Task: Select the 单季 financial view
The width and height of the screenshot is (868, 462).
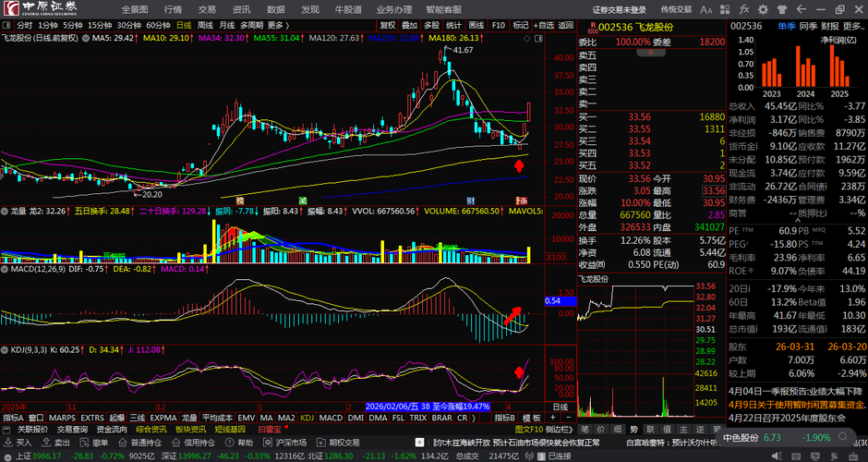Action: coord(786,26)
